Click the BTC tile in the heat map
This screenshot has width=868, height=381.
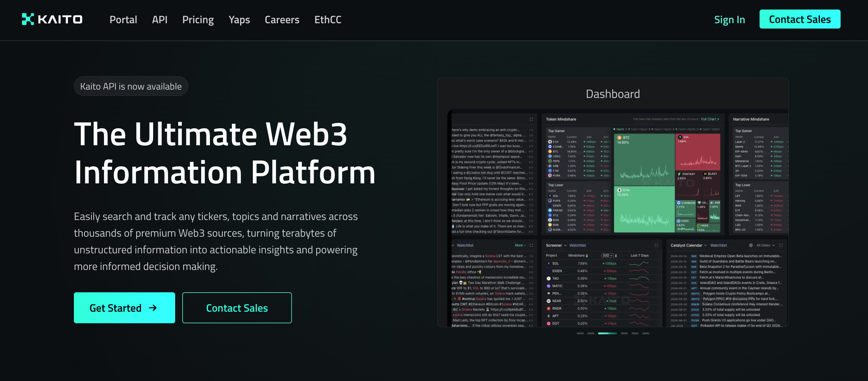tap(644, 160)
